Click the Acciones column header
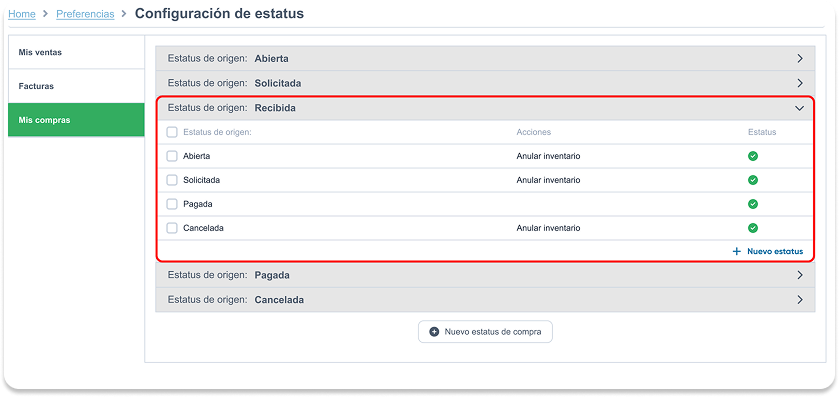Image resolution: width=839 pixels, height=397 pixels. (533, 132)
